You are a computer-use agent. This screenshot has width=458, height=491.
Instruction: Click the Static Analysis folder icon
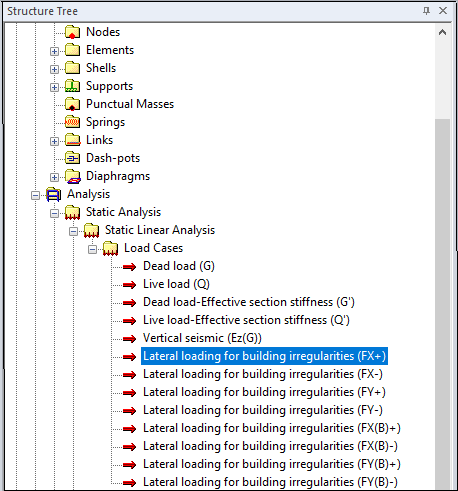click(72, 213)
